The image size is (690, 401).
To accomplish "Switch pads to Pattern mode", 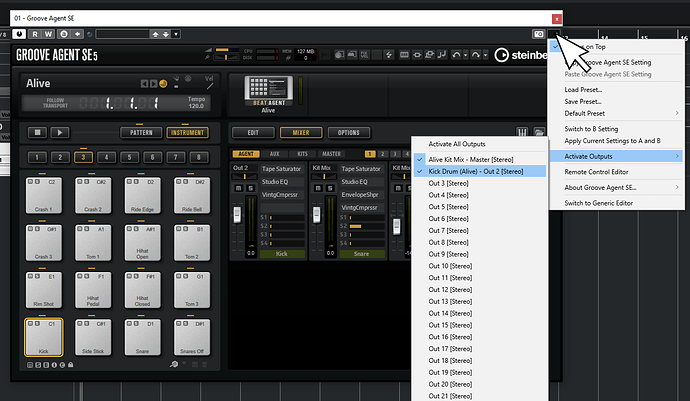I will click(x=141, y=132).
